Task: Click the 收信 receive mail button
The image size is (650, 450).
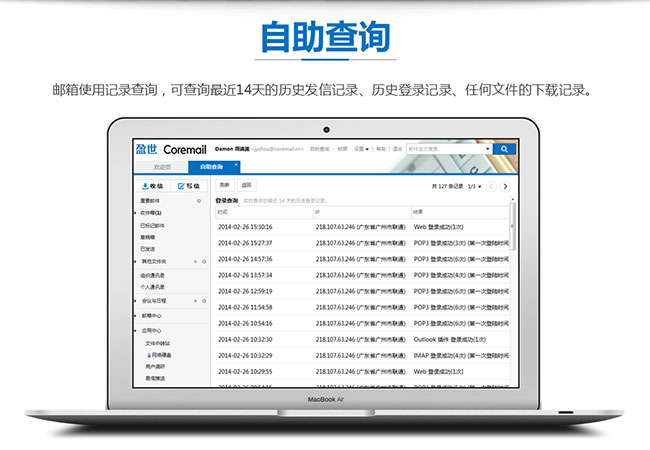Action: 153,186
